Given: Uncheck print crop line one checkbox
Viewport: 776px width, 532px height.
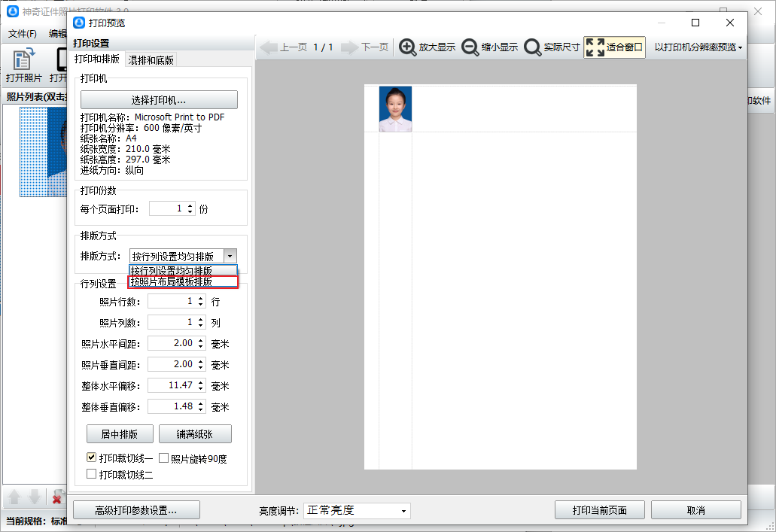Looking at the screenshot, I should (92, 458).
